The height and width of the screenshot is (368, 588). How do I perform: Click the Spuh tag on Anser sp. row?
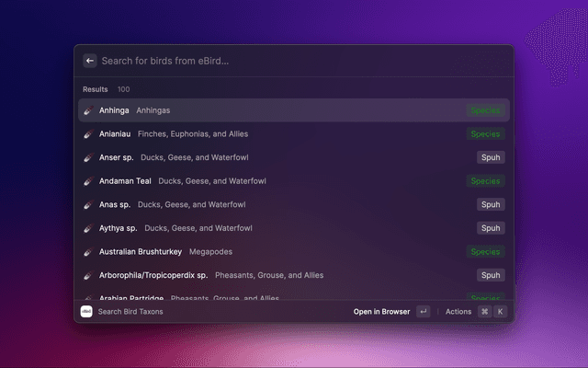[x=491, y=157]
